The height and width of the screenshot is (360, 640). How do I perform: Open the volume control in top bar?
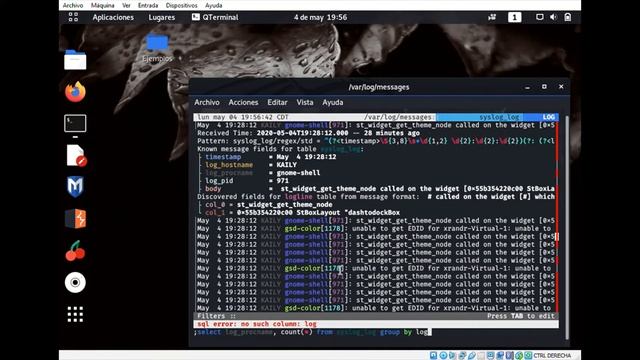[553, 17]
